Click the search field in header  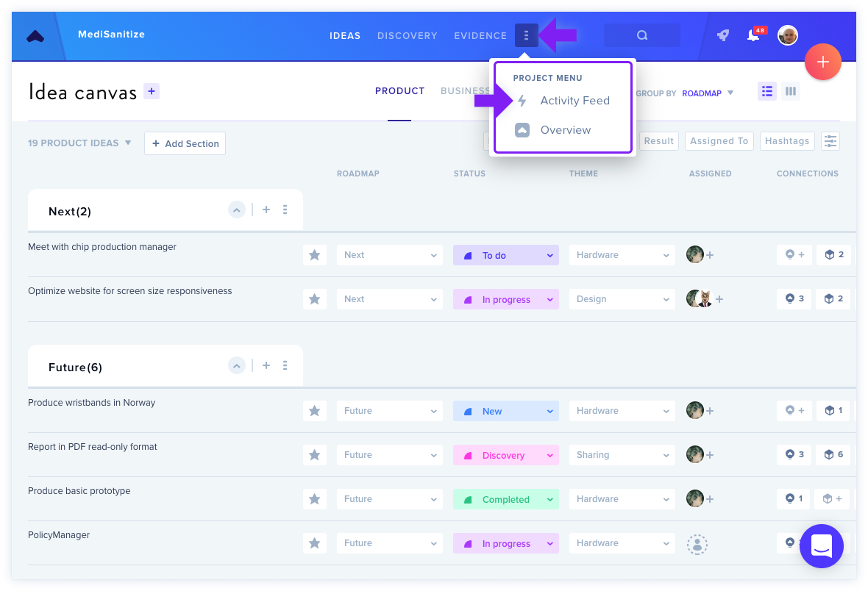[642, 35]
